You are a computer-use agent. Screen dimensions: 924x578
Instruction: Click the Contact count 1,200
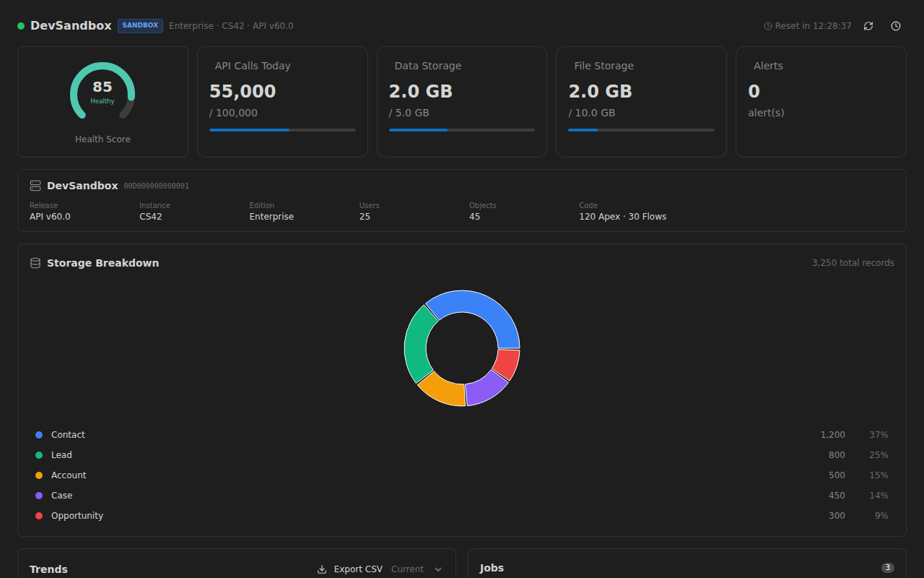832,435
